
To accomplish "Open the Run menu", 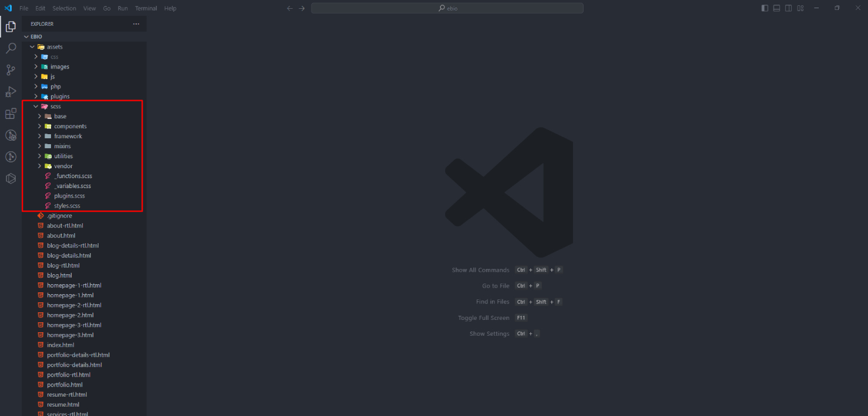I will (x=123, y=8).
